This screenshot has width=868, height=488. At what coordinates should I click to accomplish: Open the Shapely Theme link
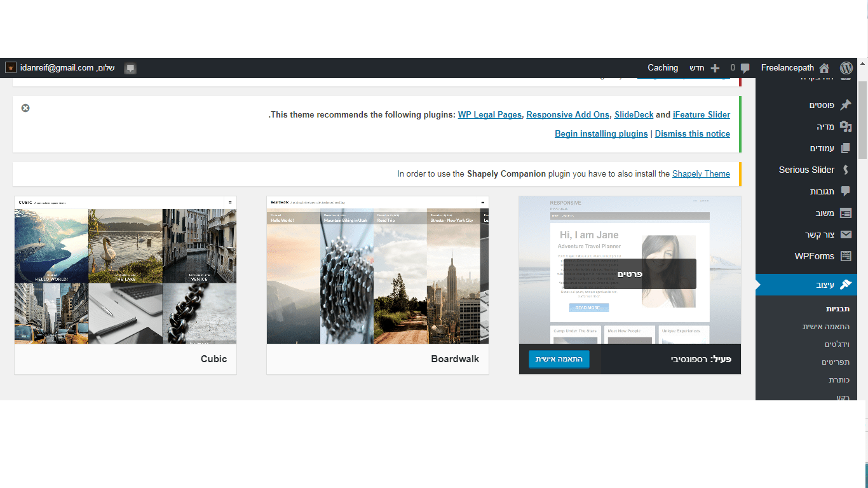point(701,173)
